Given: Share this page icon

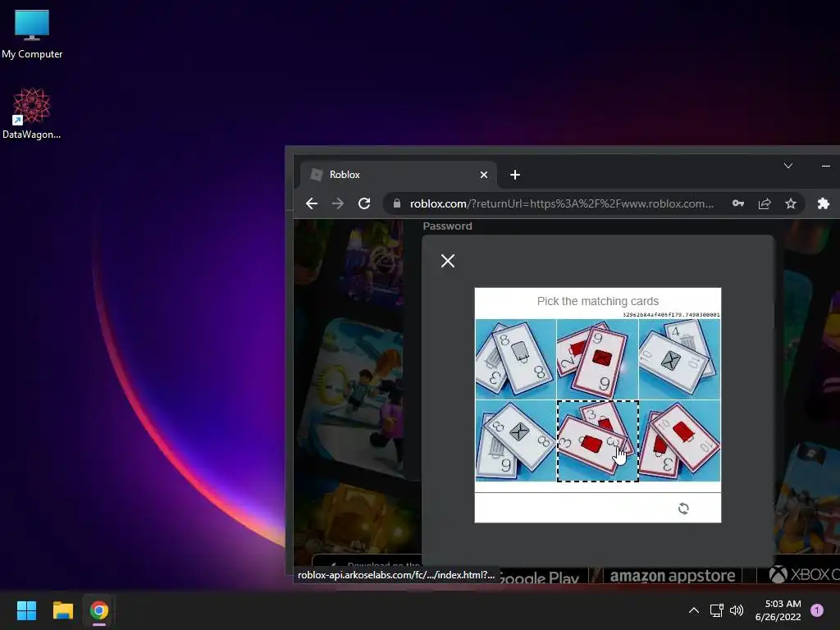Looking at the screenshot, I should (765, 203).
